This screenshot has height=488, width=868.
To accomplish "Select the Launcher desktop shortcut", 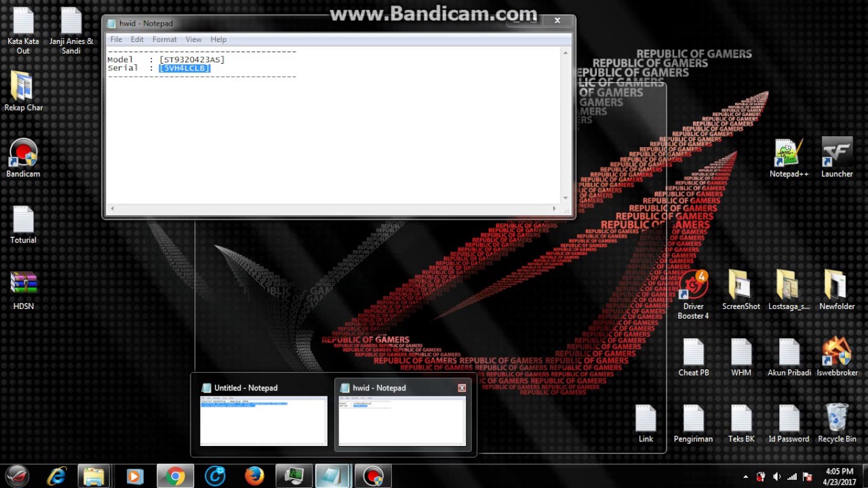I will pos(837,159).
